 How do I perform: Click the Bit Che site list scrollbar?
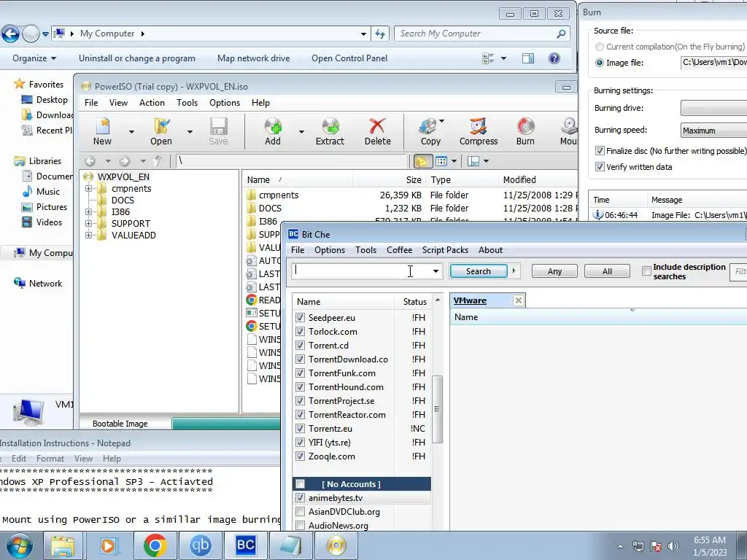pos(438,410)
